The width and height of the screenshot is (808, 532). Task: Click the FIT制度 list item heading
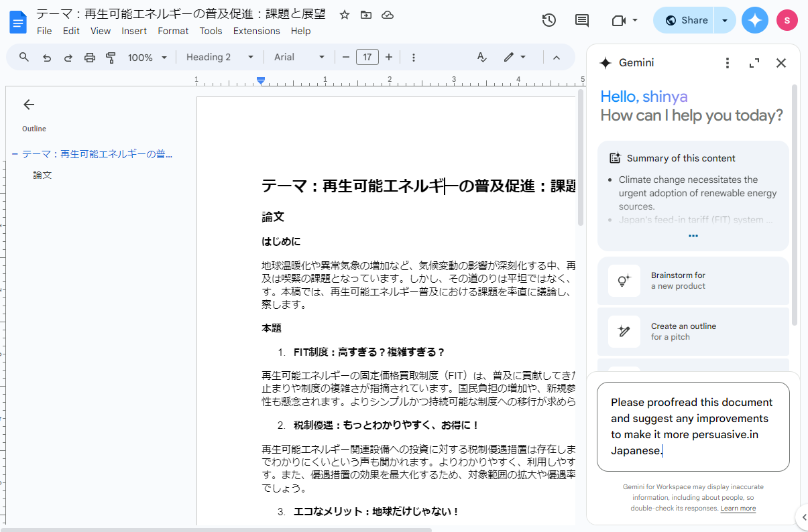(x=369, y=352)
